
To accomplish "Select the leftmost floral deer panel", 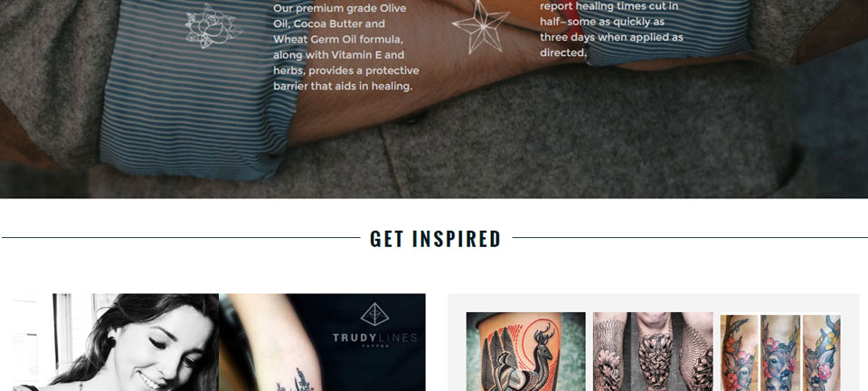I will (739, 353).
